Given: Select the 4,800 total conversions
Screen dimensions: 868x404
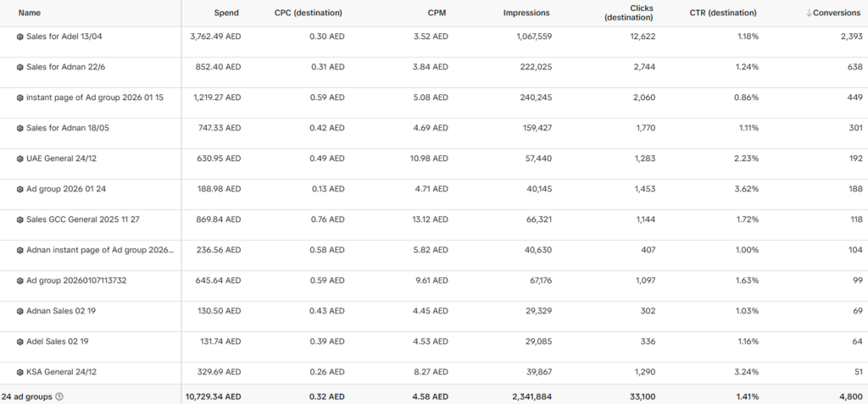Looking at the screenshot, I should [x=851, y=397].
